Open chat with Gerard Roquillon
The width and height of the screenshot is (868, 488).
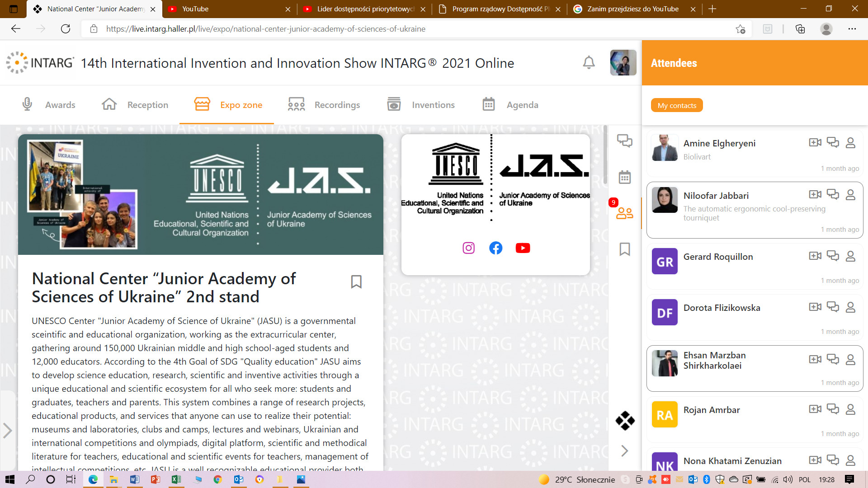833,256
